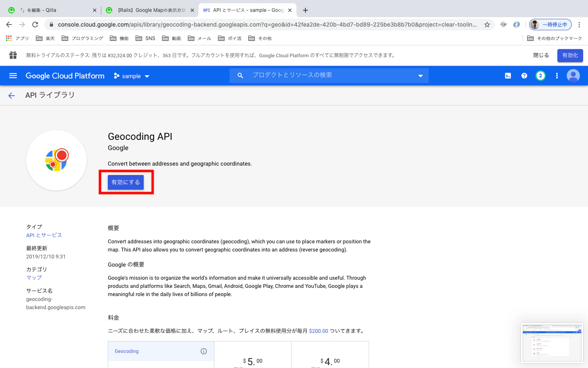The image size is (588, 368).
Task: Activate Cloud Shell terminal icon
Action: pyautogui.click(x=508, y=76)
